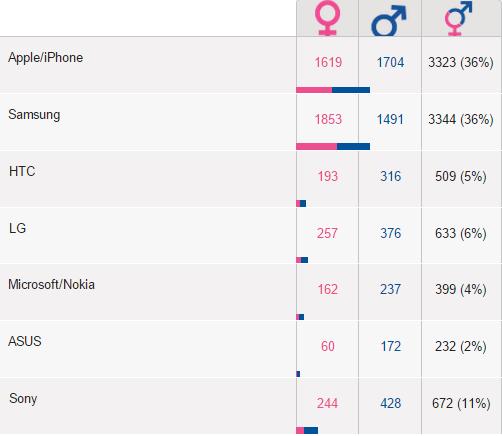Image resolution: width=502 pixels, height=436 pixels.
Task: Click the pink female symbol column header
Action: [x=327, y=18]
